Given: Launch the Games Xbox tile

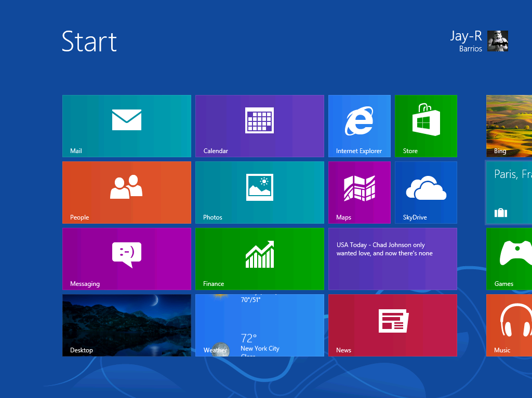Looking at the screenshot, I should pos(509,258).
